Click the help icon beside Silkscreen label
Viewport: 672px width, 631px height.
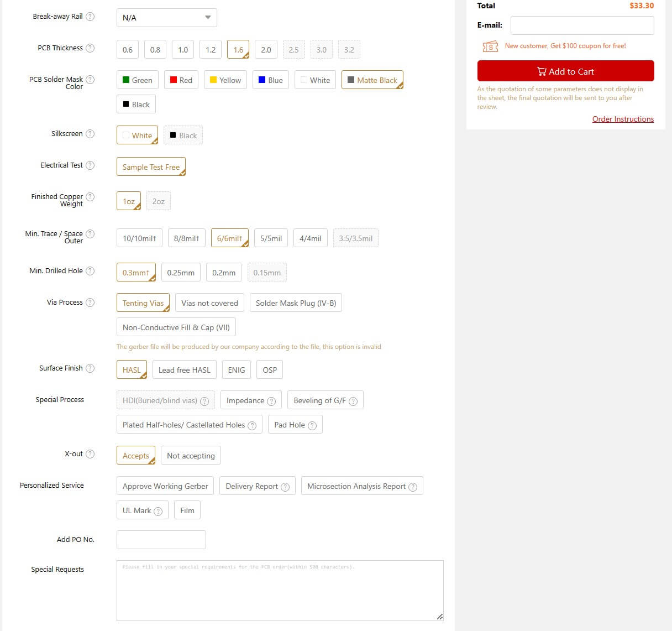tap(90, 134)
